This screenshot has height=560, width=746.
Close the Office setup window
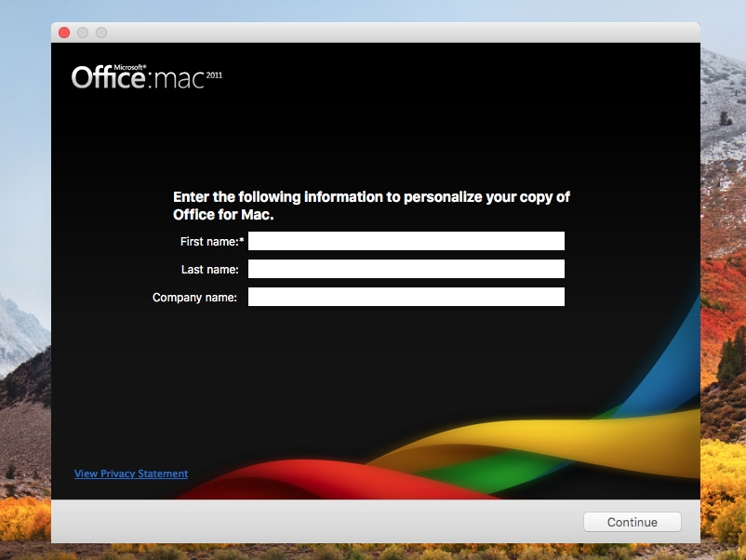[x=64, y=33]
